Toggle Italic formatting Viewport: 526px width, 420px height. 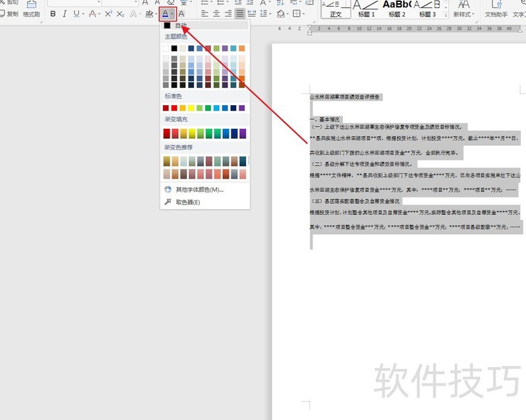coord(64,14)
